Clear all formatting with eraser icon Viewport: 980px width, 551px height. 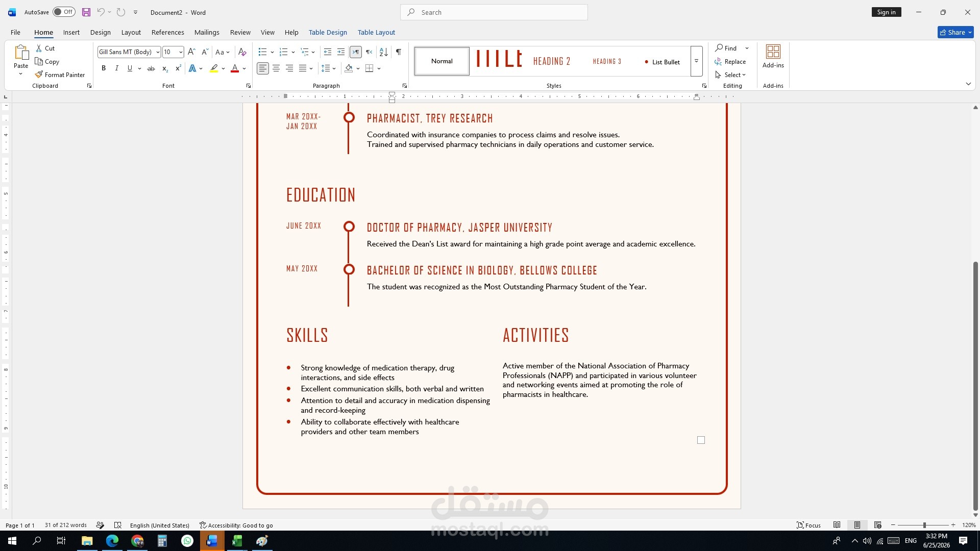tap(242, 52)
